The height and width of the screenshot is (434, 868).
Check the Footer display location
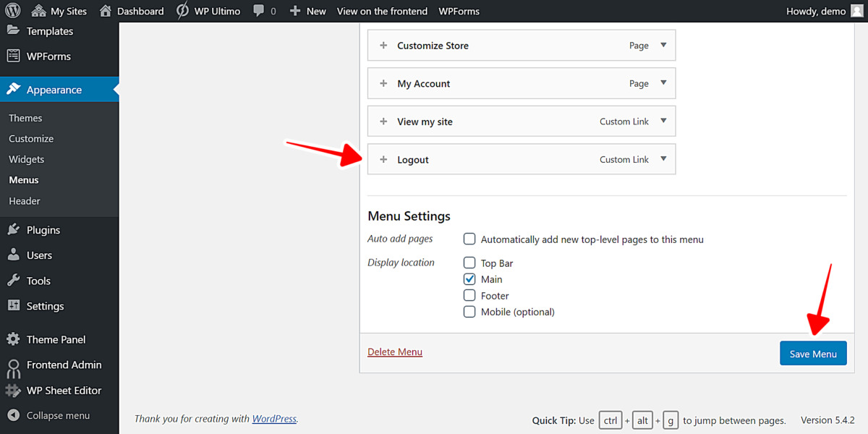coord(469,295)
